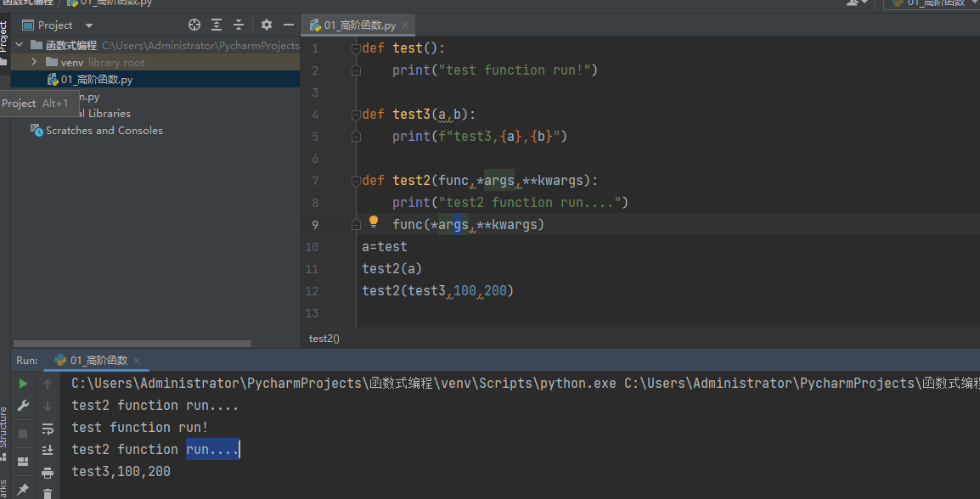Open run configuration wrench in Run panel
The image size is (980, 499).
point(23,406)
